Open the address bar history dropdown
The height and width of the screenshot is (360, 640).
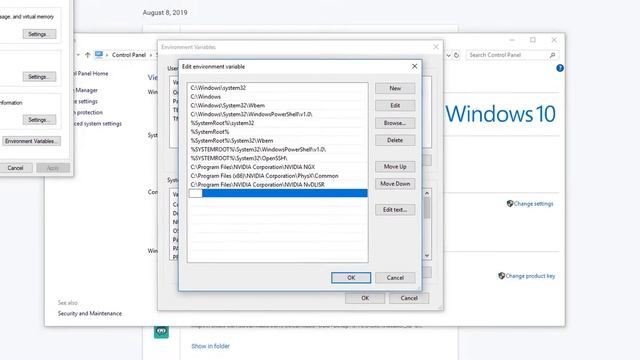tap(448, 55)
